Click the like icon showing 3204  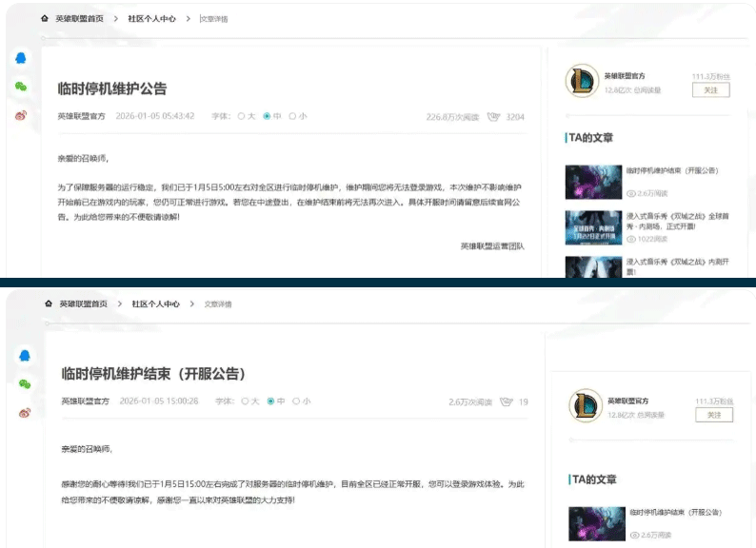point(494,117)
